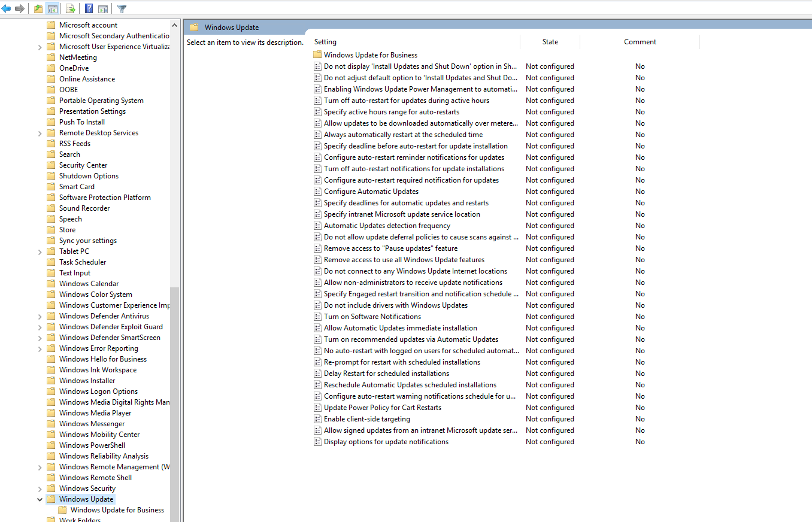Select 'Reschedule Automatic Updates scheduled installations'

[410, 385]
